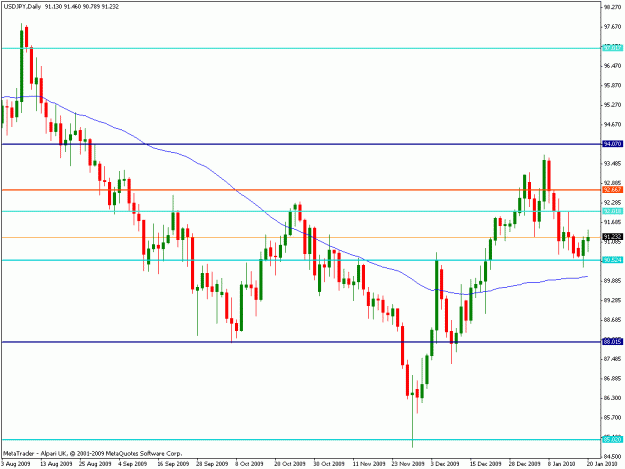The width and height of the screenshot is (625, 469).
Task: Click the 8 Jan 2010 date label
Action: coord(562,464)
